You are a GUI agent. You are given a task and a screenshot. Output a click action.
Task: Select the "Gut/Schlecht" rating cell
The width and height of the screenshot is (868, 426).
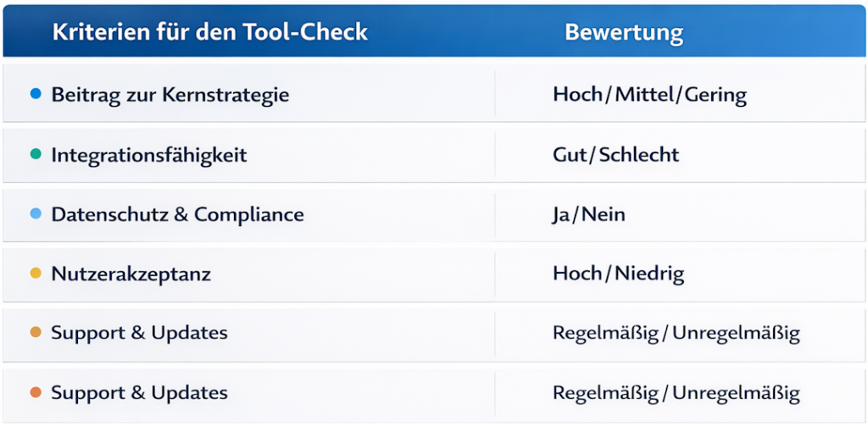[615, 156]
